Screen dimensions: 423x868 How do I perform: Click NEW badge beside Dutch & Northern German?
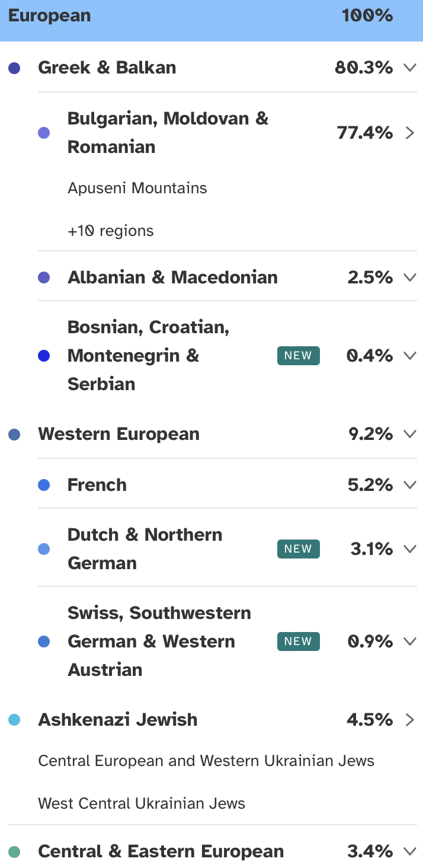[x=298, y=549]
